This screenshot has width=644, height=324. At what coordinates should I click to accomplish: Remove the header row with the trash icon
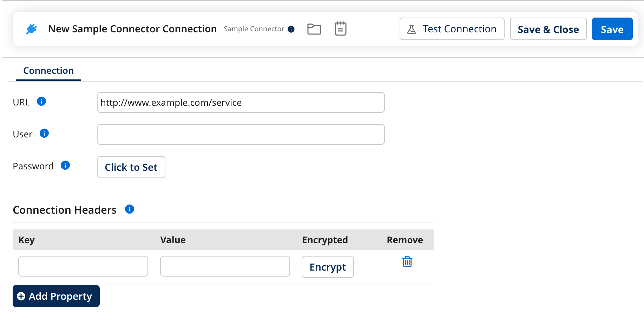click(407, 261)
